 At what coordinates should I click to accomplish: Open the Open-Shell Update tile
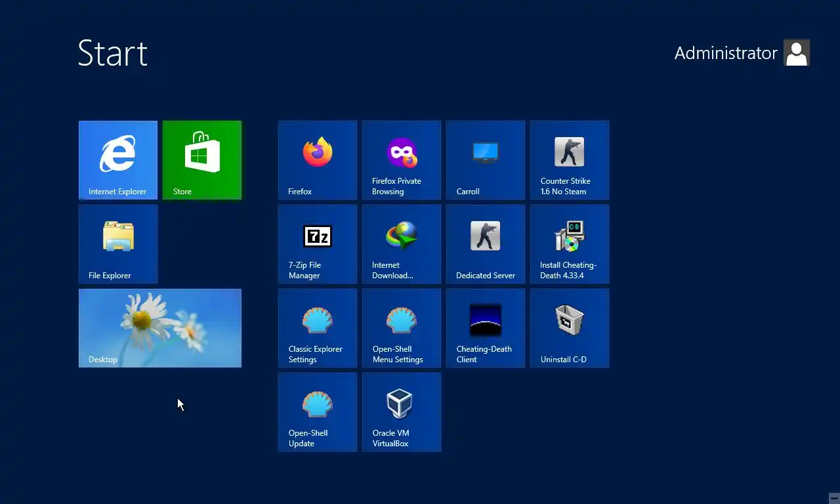(x=318, y=412)
